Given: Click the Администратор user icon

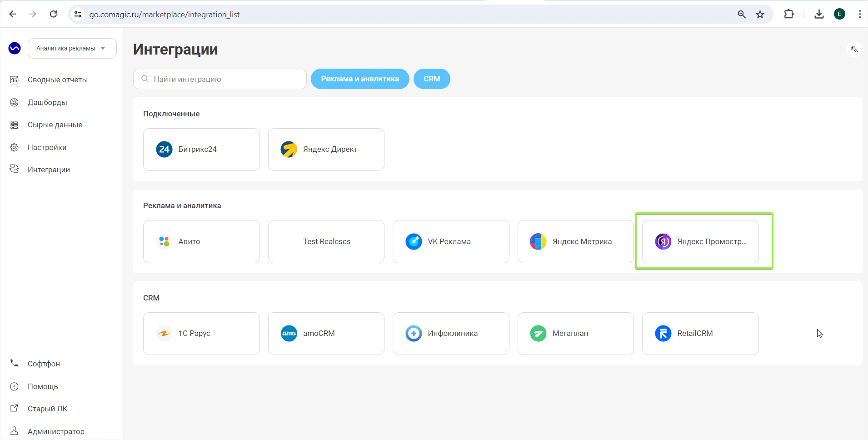Looking at the screenshot, I should click(x=15, y=430).
